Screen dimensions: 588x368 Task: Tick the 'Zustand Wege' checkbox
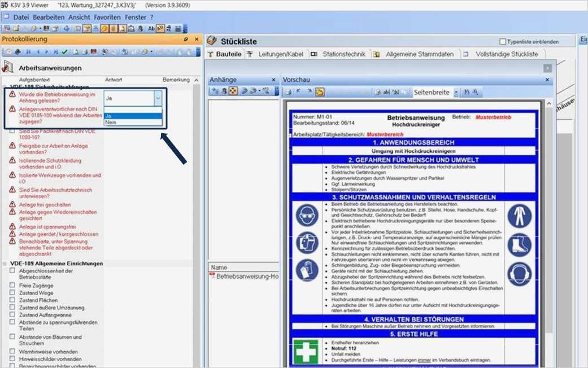click(x=12, y=293)
